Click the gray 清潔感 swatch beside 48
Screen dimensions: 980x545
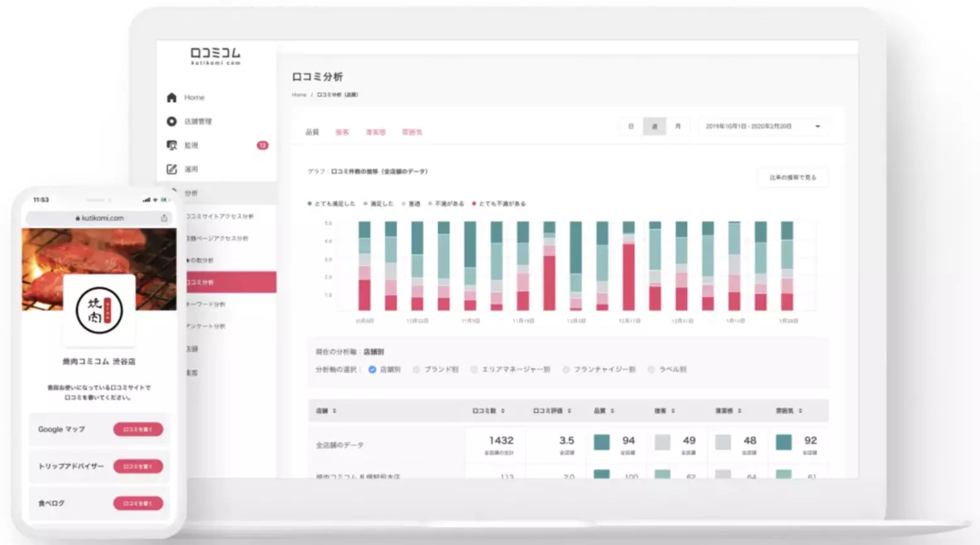[723, 442]
